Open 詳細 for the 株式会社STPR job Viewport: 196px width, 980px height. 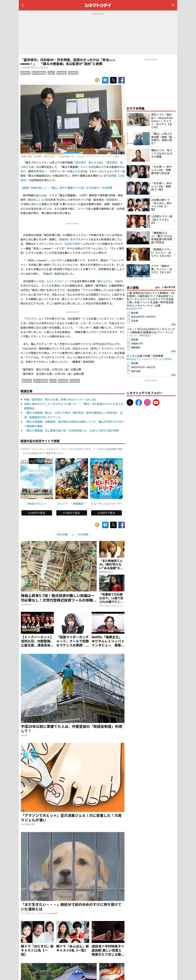(173, 325)
